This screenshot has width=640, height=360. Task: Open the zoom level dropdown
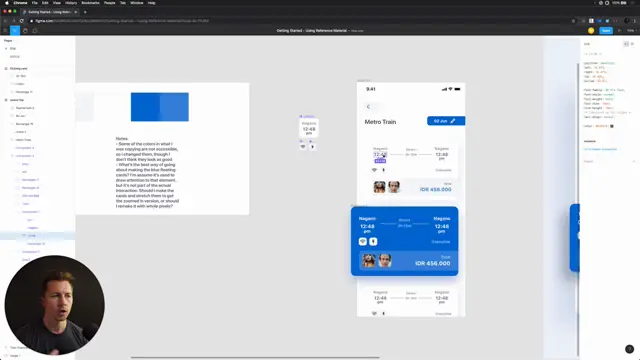631,31
